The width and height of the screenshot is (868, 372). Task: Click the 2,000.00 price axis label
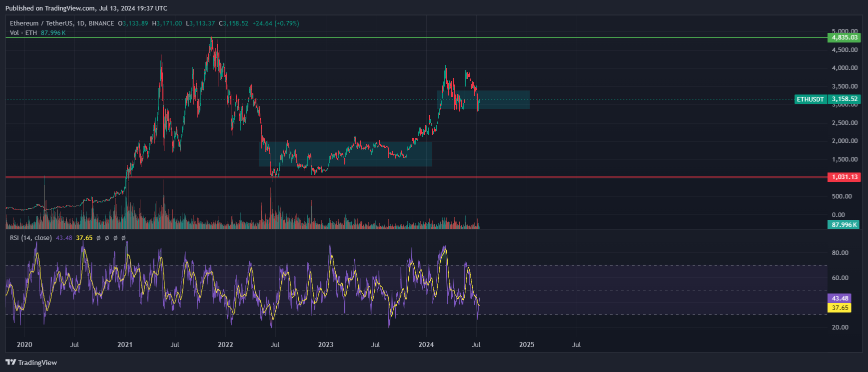pyautogui.click(x=845, y=141)
